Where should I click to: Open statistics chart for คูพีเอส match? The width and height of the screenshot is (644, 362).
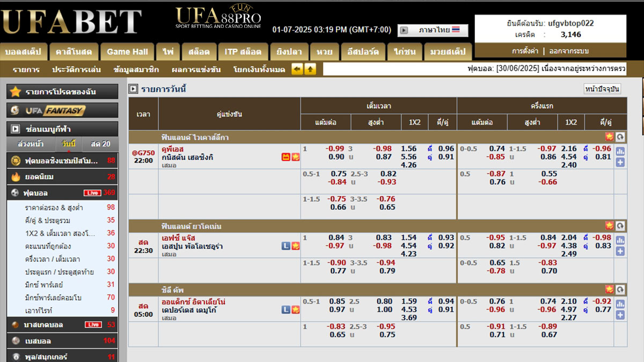[x=620, y=152]
